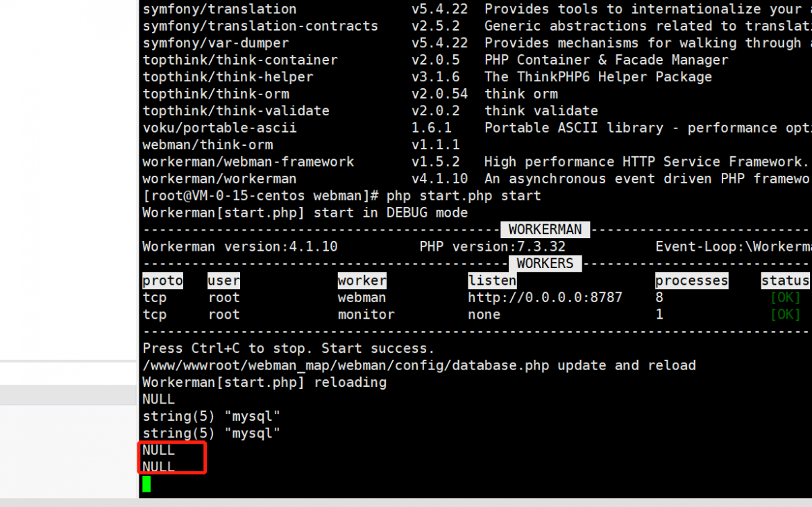Click the symfony/translation-contracts package name

(x=260, y=26)
